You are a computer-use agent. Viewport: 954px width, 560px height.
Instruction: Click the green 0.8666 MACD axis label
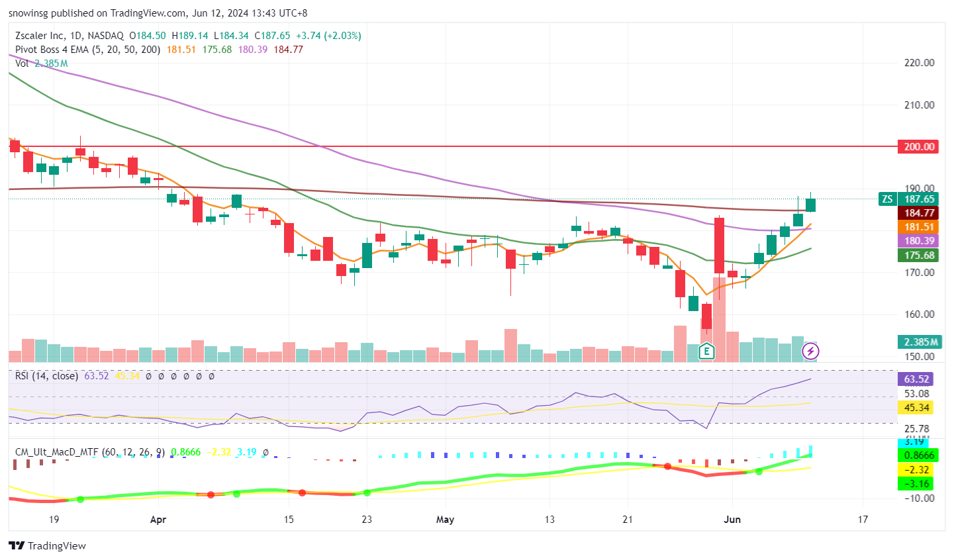click(x=918, y=455)
